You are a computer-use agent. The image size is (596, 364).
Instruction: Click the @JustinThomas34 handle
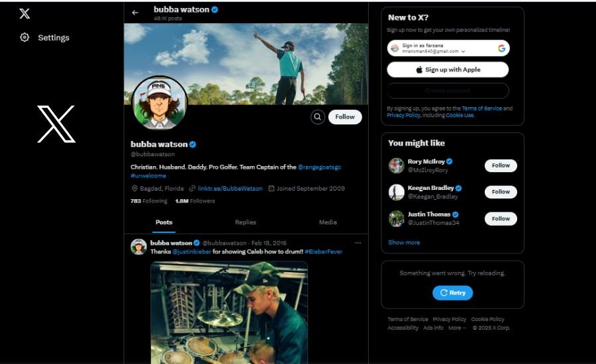click(x=433, y=222)
